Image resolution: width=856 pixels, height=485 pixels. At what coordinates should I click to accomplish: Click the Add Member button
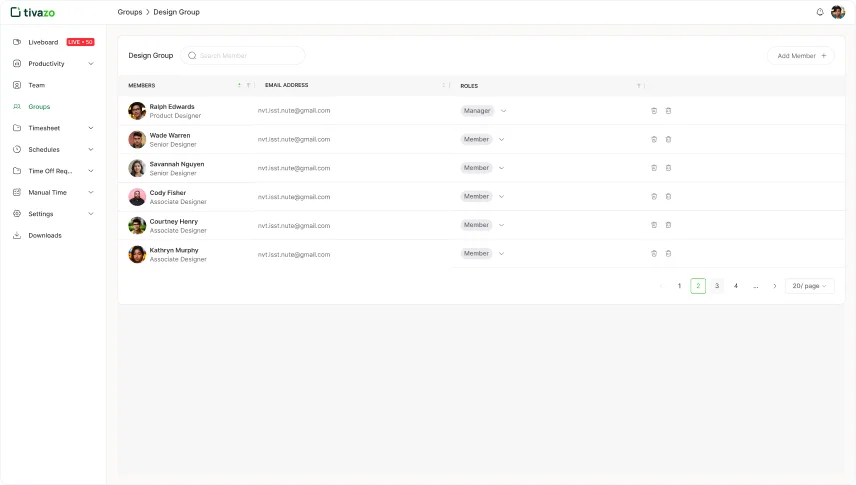[x=801, y=56]
